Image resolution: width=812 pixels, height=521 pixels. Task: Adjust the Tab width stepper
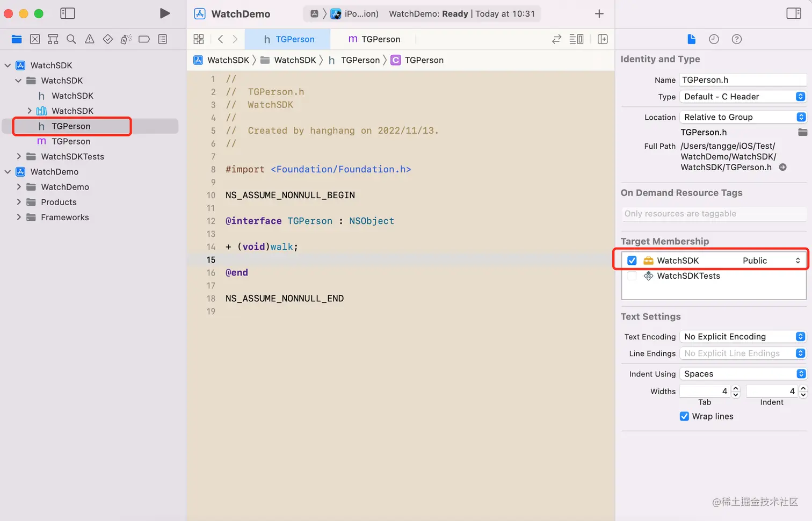(x=736, y=392)
